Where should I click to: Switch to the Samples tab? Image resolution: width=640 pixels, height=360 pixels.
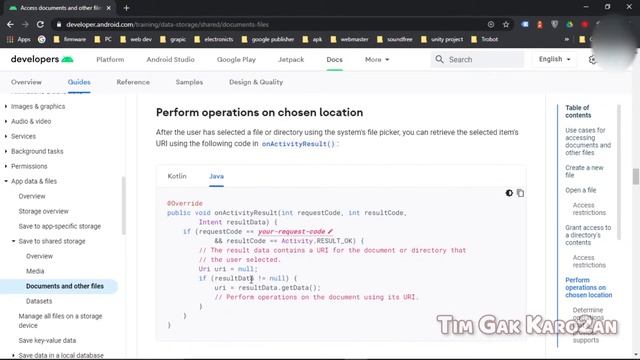click(189, 82)
